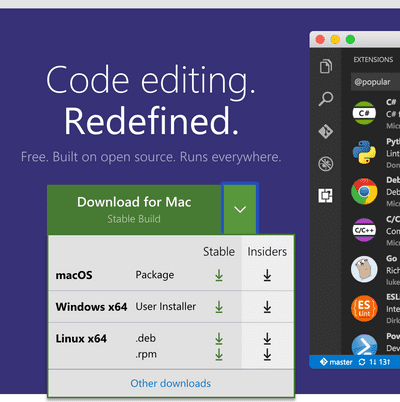The width and height of the screenshot is (400, 402).
Task: Download macOS Stable package
Action: 219,276
